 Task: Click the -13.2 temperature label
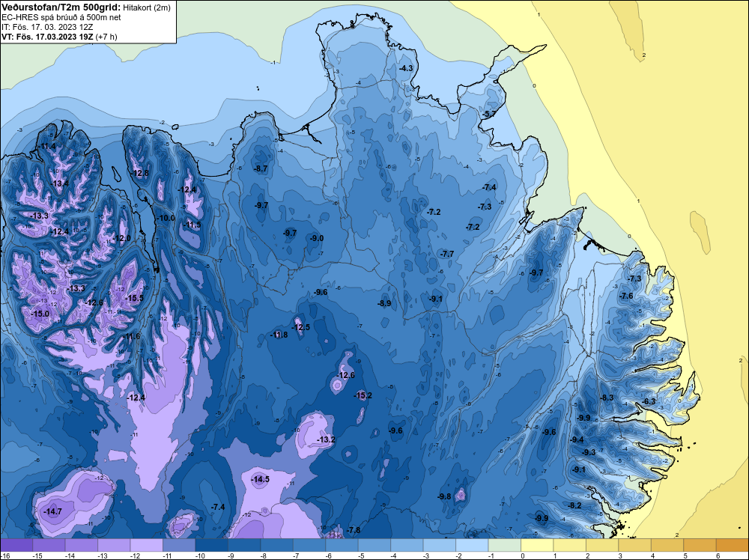pyautogui.click(x=327, y=439)
